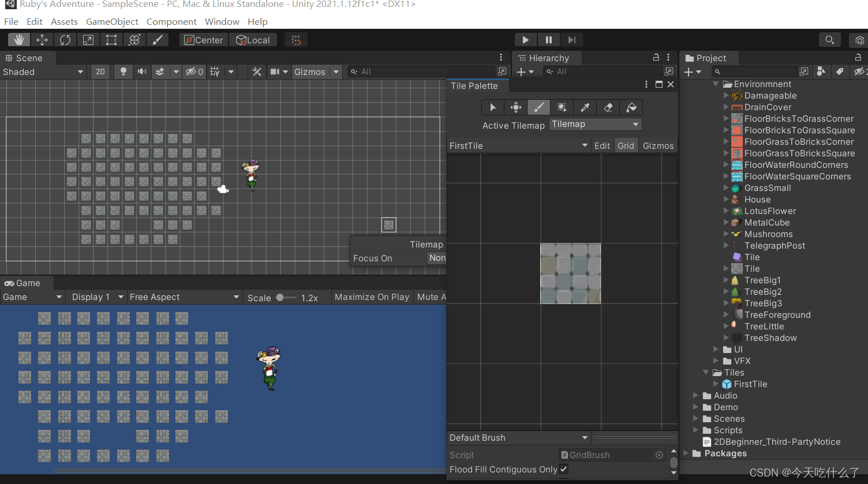
Task: Toggle scene lighting with the bulb icon
Action: (x=123, y=71)
